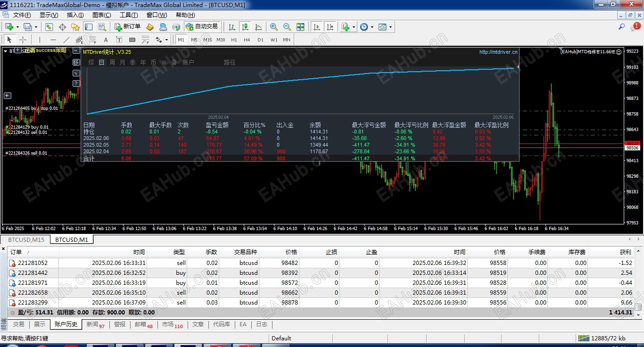Follow the http://mtdriver.cn link

click(x=498, y=52)
